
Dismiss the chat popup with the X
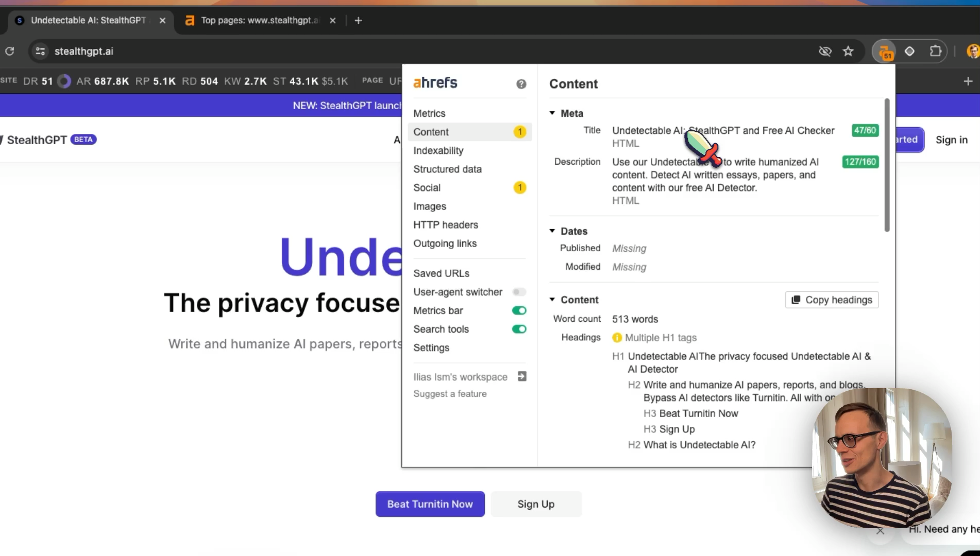pyautogui.click(x=880, y=531)
